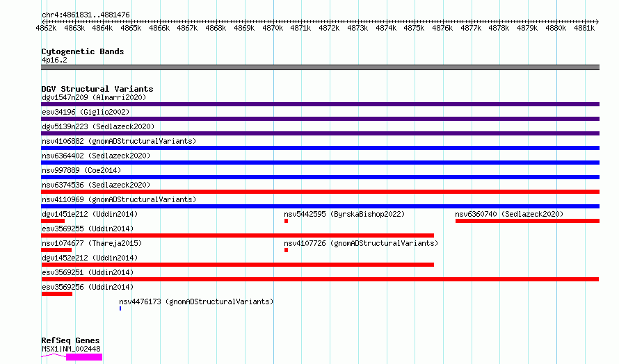Click the red bar under nsv6360740

[x=527, y=221]
